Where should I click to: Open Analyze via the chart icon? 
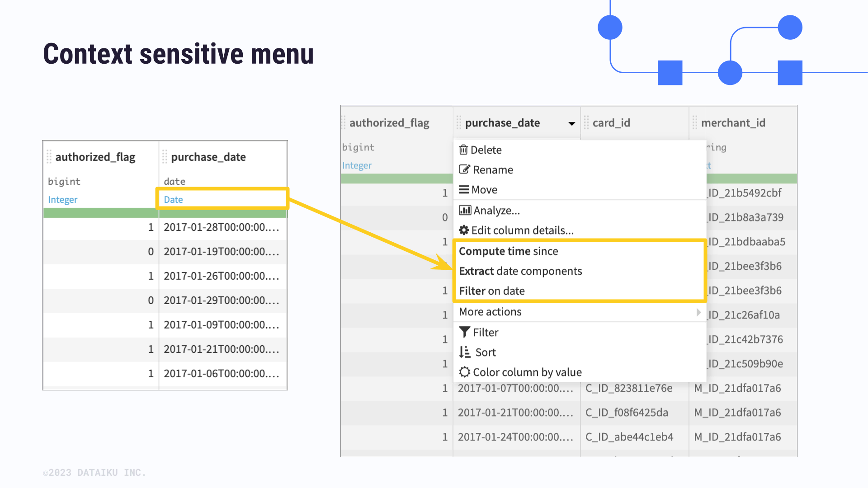464,210
